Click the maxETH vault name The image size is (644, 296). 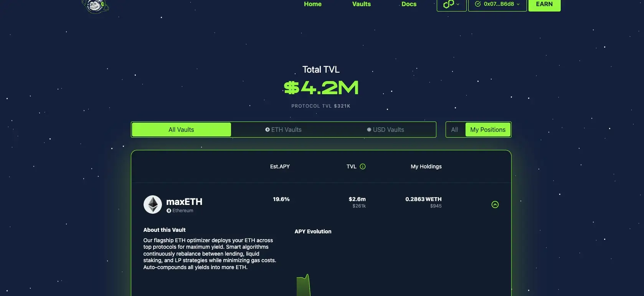[184, 202]
